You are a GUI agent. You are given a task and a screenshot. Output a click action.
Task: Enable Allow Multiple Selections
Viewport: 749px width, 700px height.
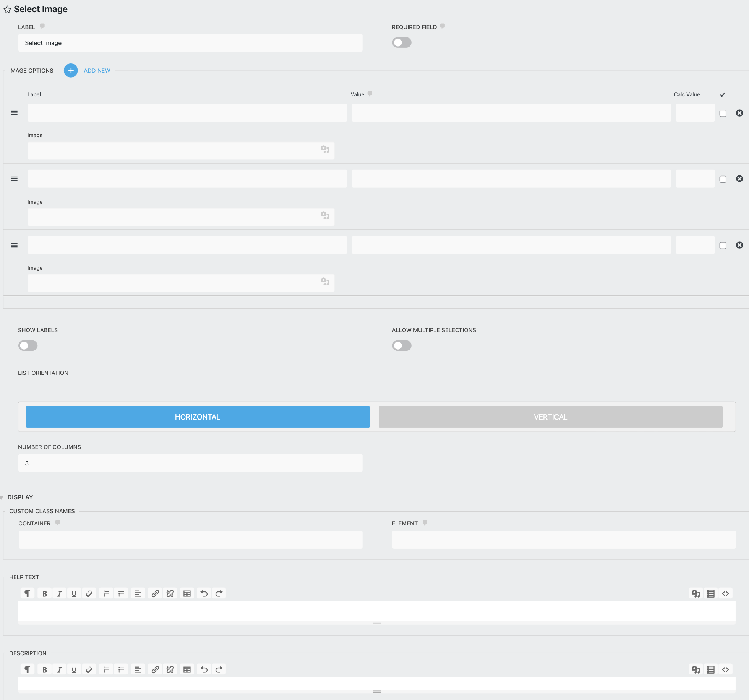402,345
